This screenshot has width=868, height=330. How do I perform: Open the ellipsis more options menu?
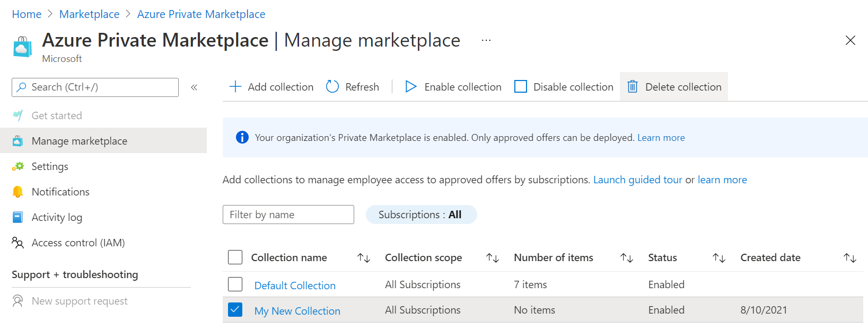(486, 40)
